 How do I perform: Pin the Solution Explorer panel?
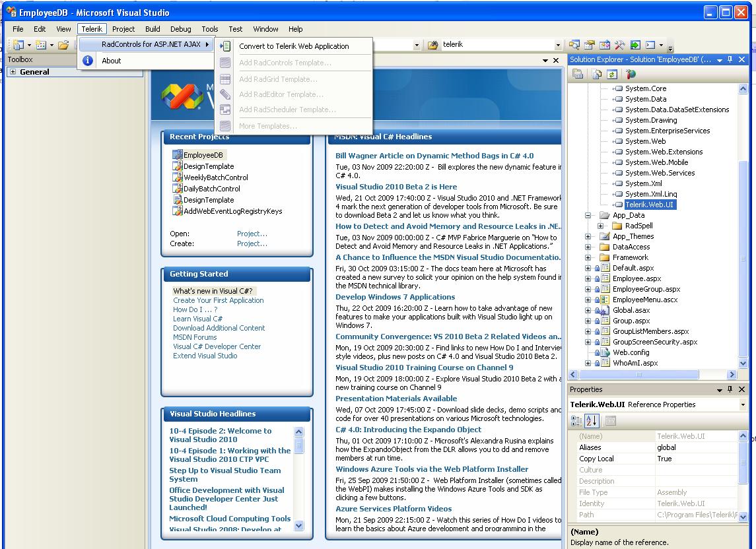click(x=730, y=59)
